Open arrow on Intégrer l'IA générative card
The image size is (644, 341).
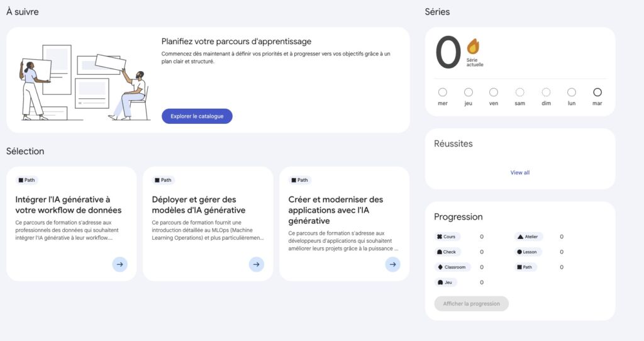click(x=119, y=264)
